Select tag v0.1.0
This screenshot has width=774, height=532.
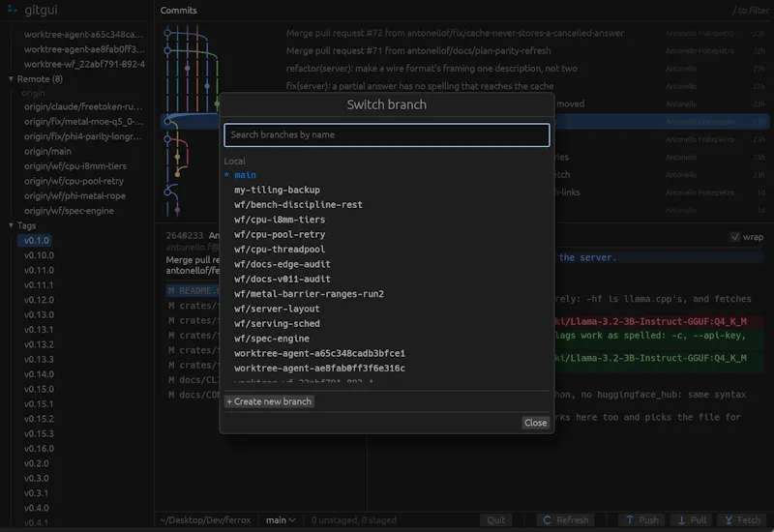[x=36, y=240]
